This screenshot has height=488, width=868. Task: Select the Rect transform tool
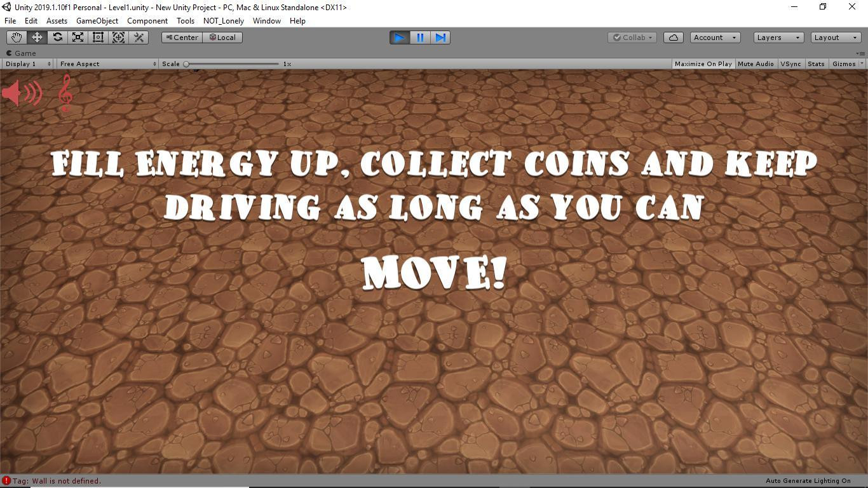pos(98,37)
